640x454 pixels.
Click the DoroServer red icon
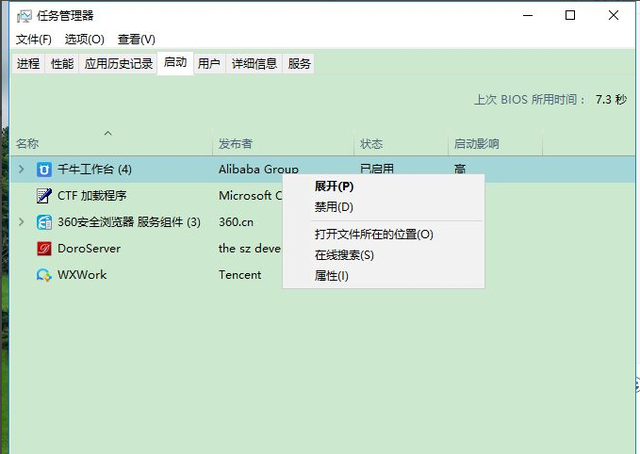[44, 248]
